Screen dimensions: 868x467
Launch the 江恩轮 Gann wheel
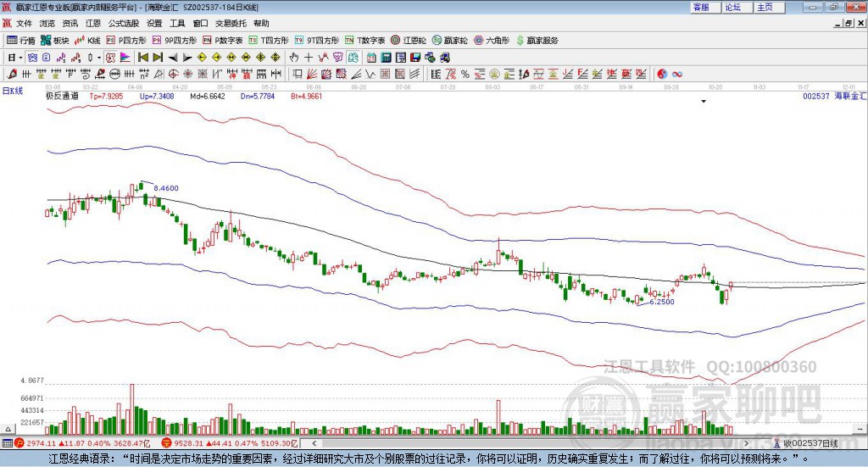point(409,41)
